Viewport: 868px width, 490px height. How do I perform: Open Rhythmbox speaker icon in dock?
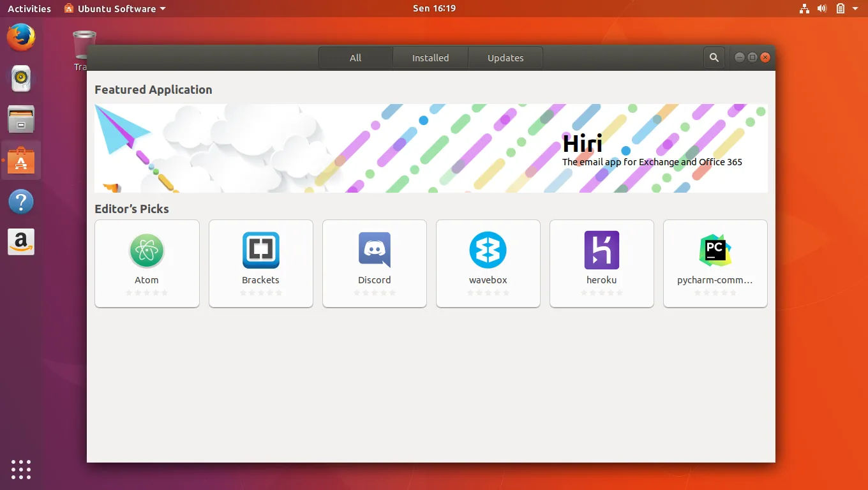tap(21, 78)
